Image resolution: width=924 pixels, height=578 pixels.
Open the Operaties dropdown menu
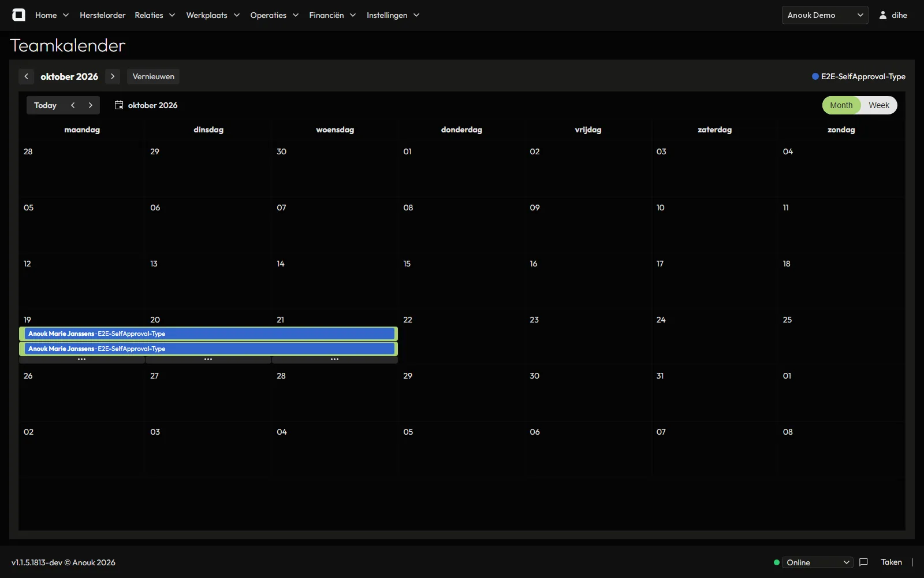274,16
